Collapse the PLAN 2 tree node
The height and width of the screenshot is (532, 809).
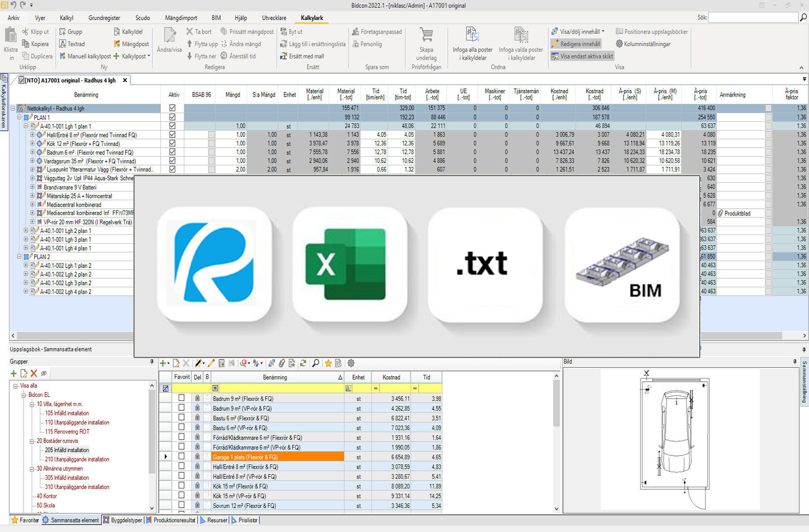(x=19, y=257)
